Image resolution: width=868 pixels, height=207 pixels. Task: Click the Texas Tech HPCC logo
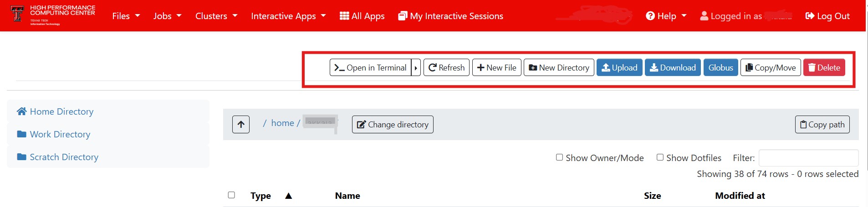[52, 15]
